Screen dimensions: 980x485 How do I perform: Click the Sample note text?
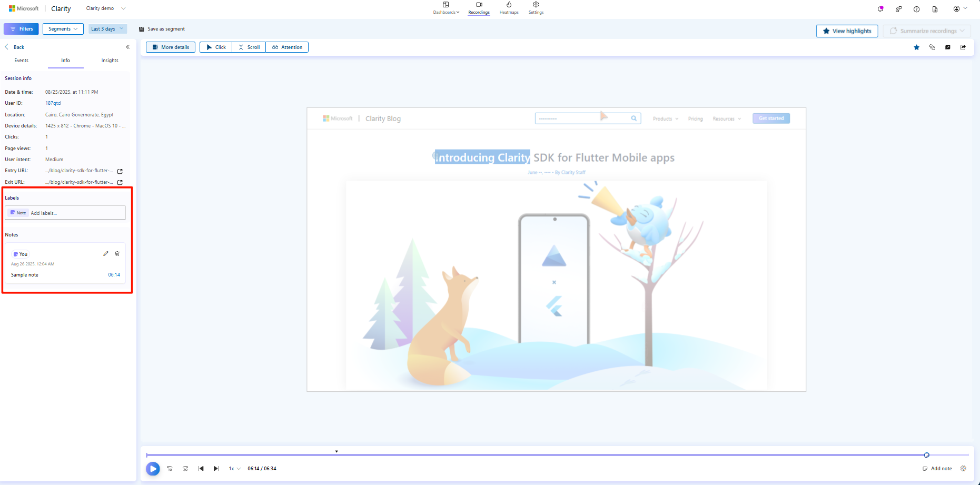point(25,275)
